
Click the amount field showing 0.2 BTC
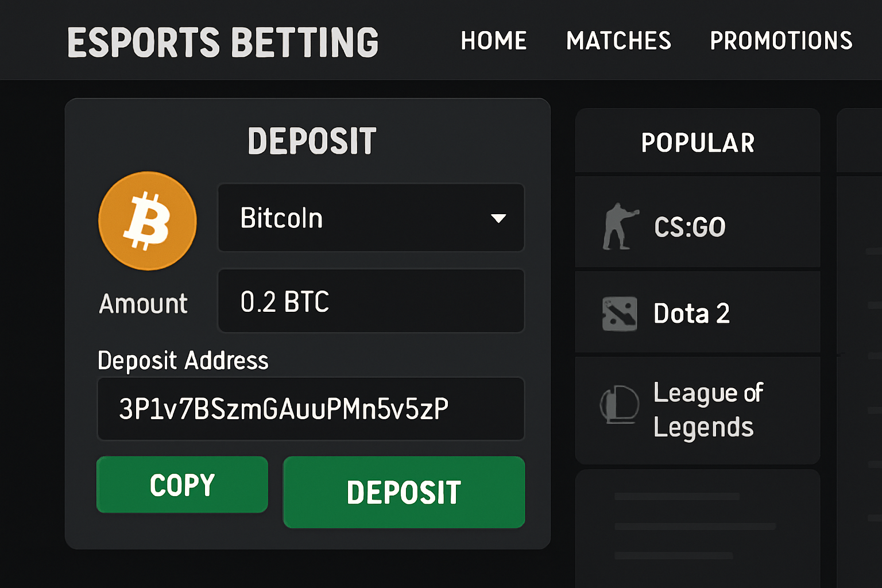[370, 300]
